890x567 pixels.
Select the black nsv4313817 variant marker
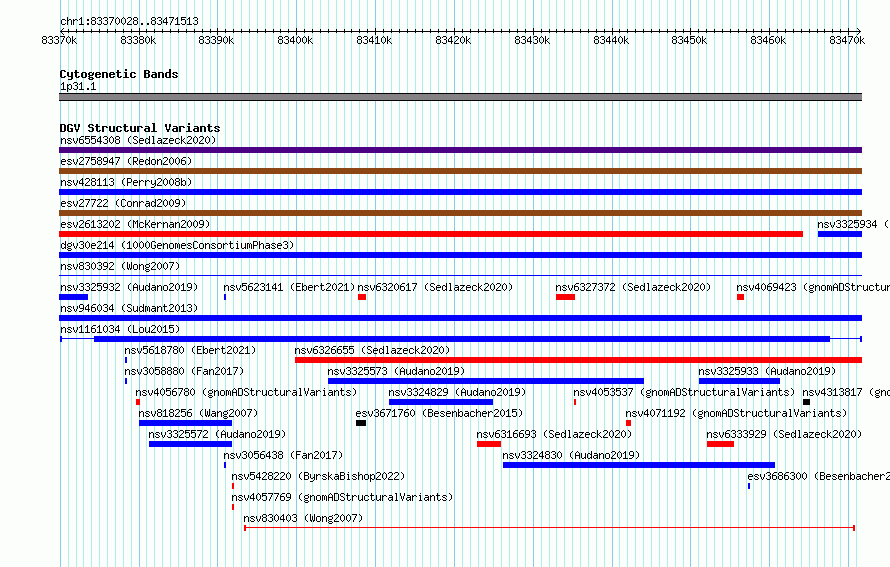[x=807, y=402]
